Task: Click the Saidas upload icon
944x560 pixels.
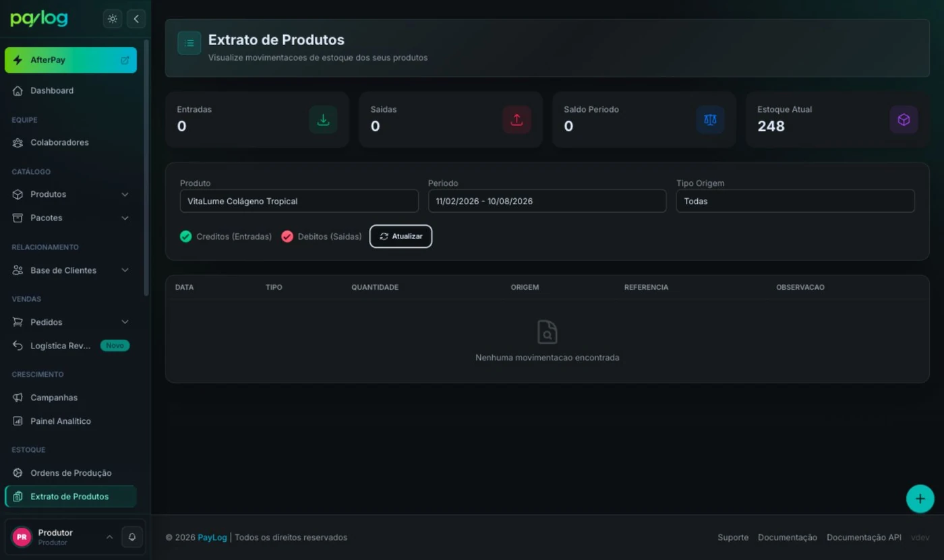Action: click(x=517, y=120)
